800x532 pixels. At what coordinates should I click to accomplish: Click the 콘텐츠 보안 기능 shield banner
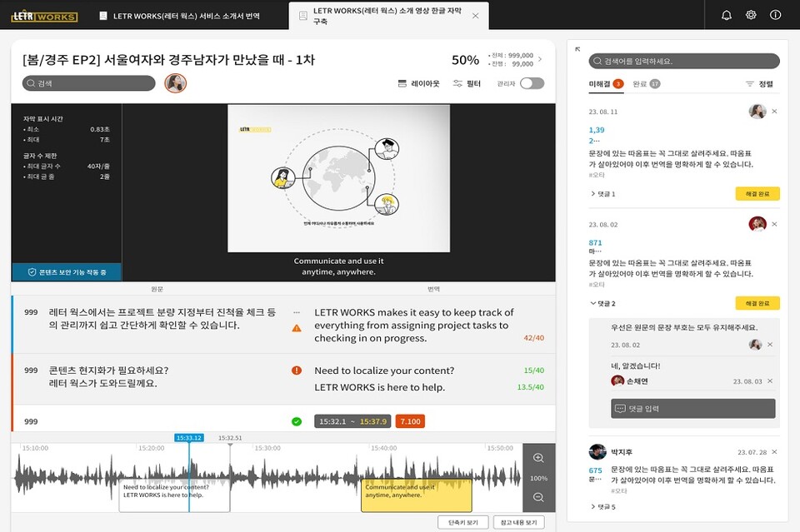pos(65,270)
